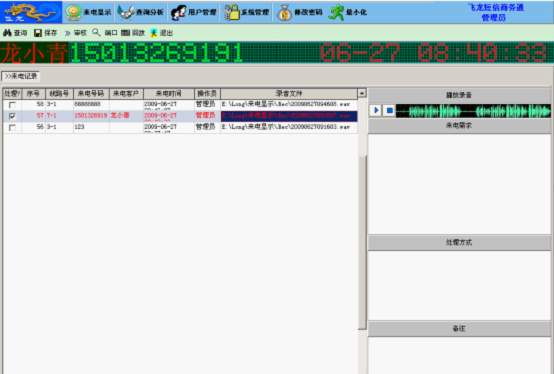Open 查询分析 handshake icon

pos(125,12)
